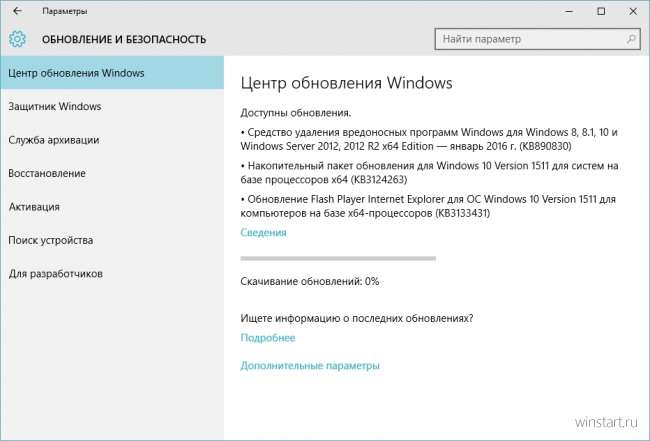650x441 pixels.
Task: Click 'Ищете информацию о последних обновлениях?' text
Action: click(357, 318)
